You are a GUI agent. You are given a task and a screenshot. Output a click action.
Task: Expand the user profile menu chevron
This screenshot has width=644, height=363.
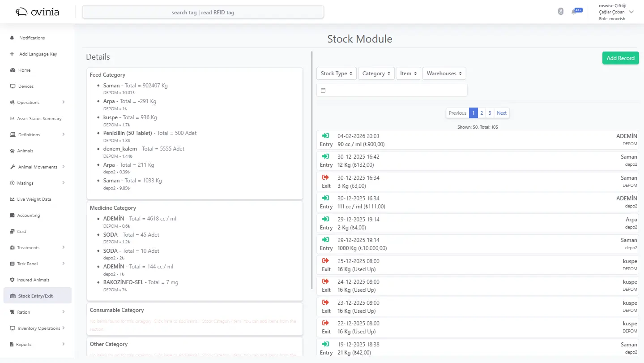pyautogui.click(x=631, y=12)
